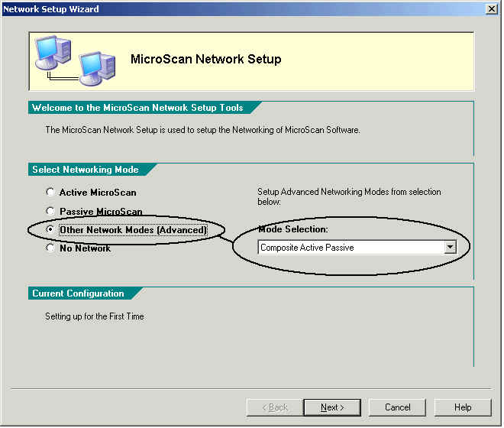Click the Select Networking Mode header
The image size is (504, 428).
(x=86, y=170)
